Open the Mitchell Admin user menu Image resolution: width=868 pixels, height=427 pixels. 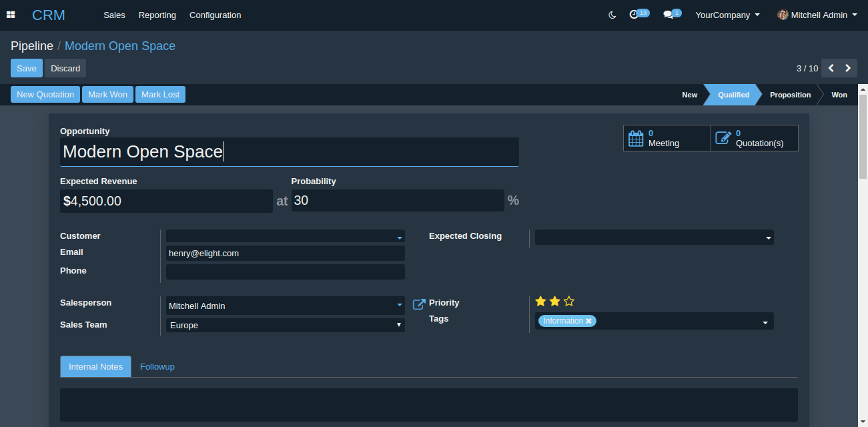pos(817,15)
